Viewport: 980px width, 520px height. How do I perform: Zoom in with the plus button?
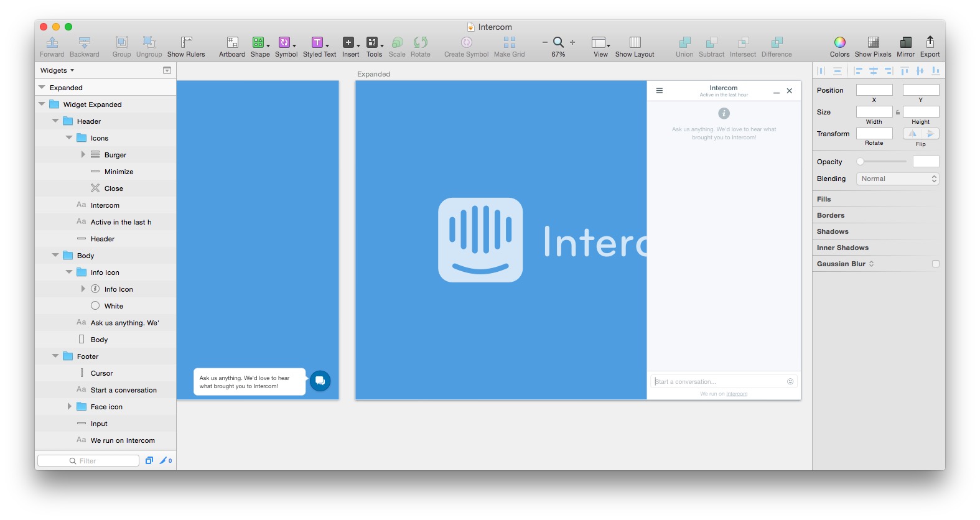coord(572,42)
